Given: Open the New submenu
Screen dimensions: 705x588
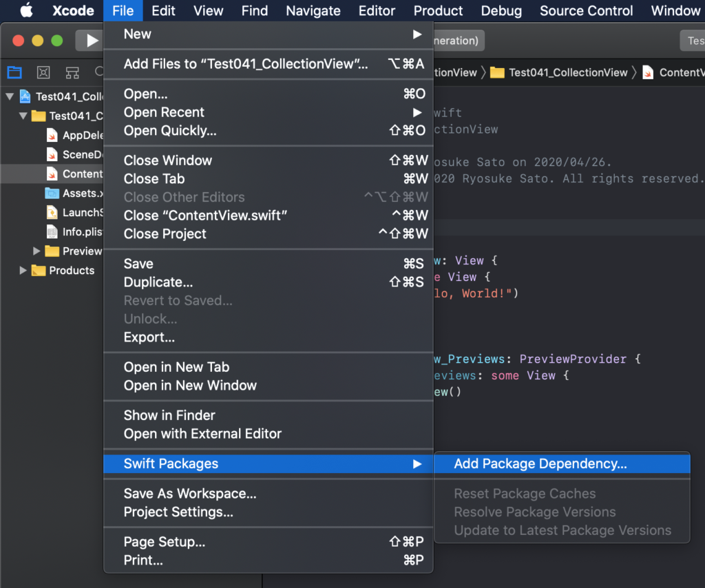Looking at the screenshot, I should tap(269, 34).
